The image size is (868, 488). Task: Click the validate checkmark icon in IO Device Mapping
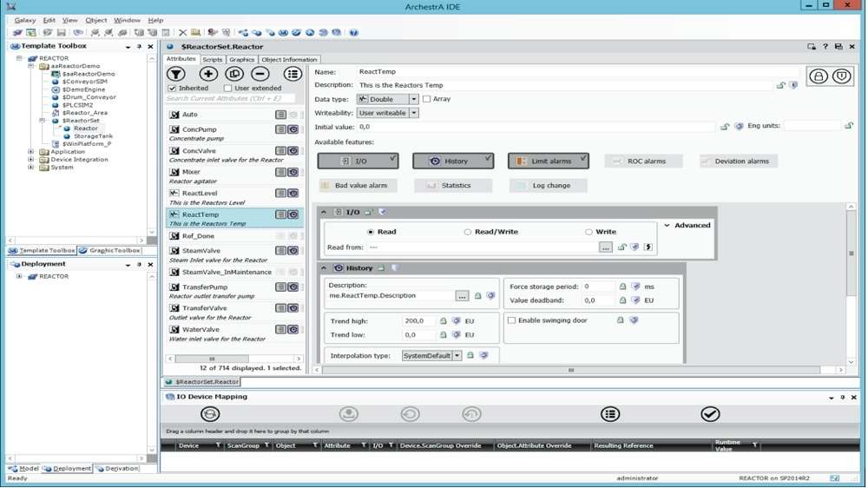(710, 414)
